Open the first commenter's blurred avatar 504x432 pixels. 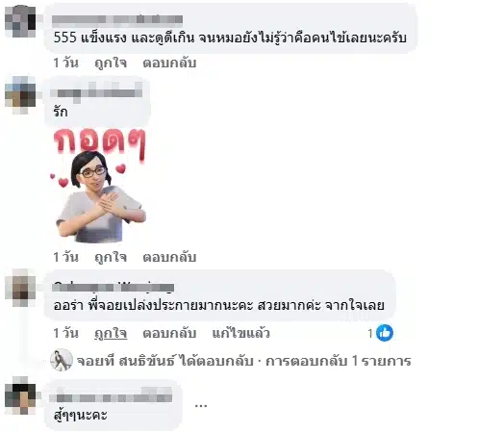[x=20, y=21]
